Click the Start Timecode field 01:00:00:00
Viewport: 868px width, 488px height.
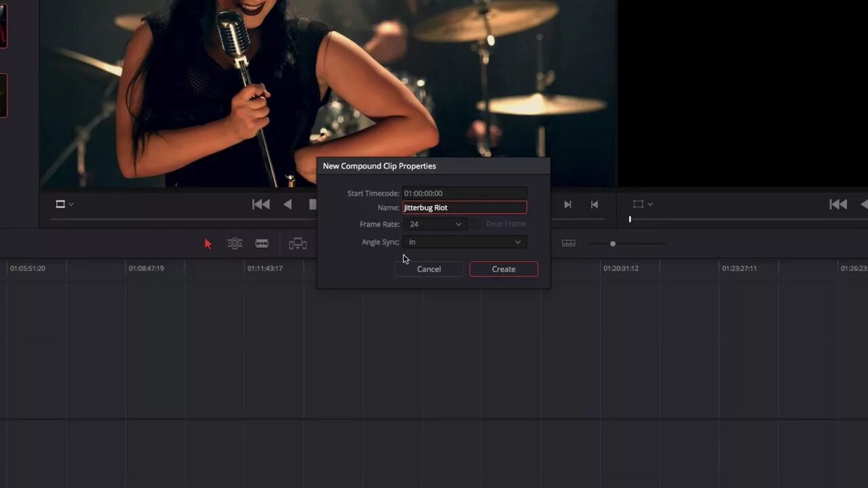(465, 193)
